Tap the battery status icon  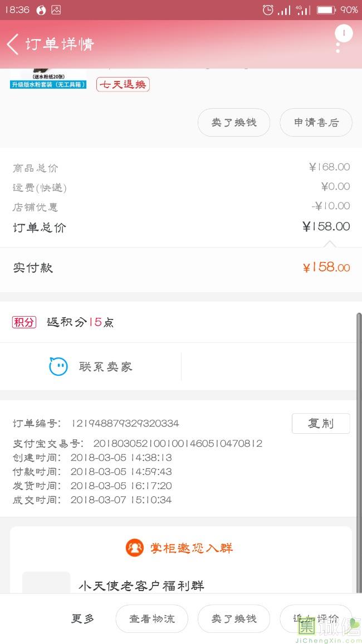point(326,9)
